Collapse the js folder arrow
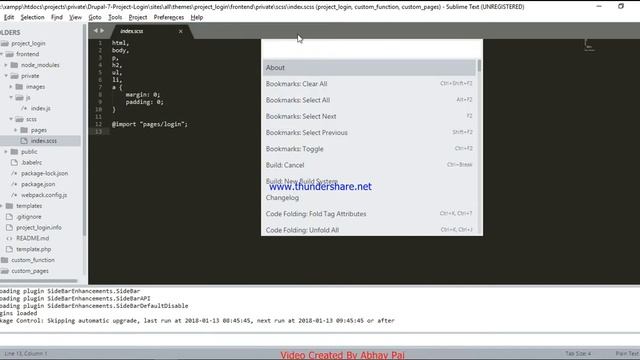Viewport: 640px width, 360px height. pyautogui.click(x=11, y=98)
